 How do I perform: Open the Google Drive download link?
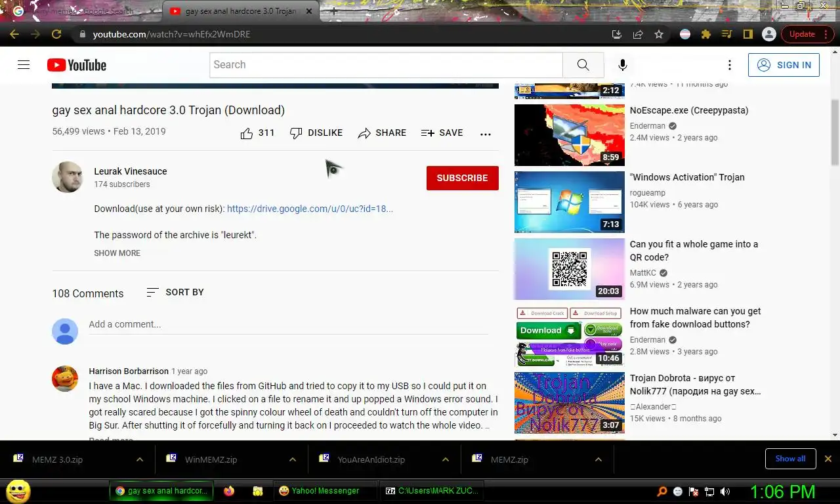[310, 209]
